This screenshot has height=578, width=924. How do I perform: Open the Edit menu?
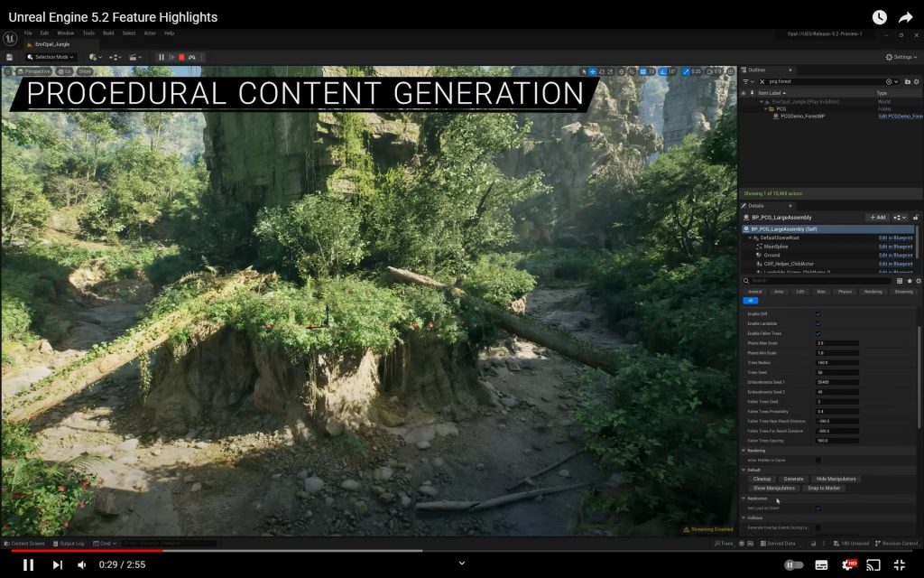tap(47, 33)
